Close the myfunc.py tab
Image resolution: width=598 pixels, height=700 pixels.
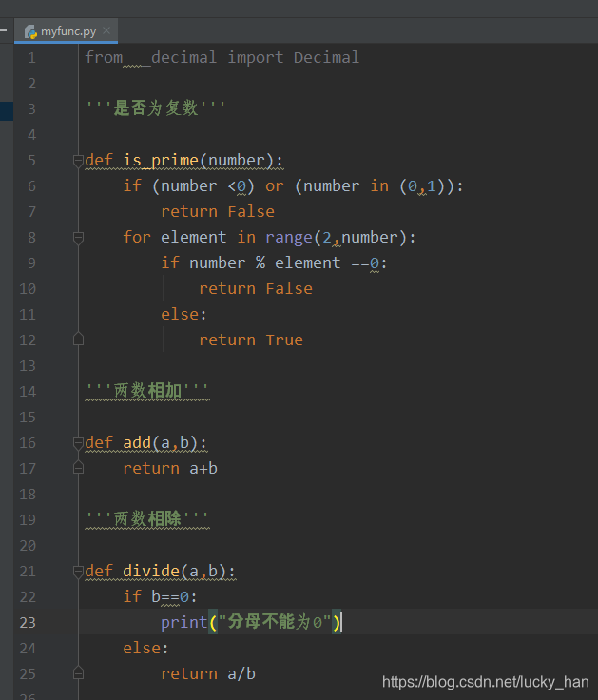(106, 30)
